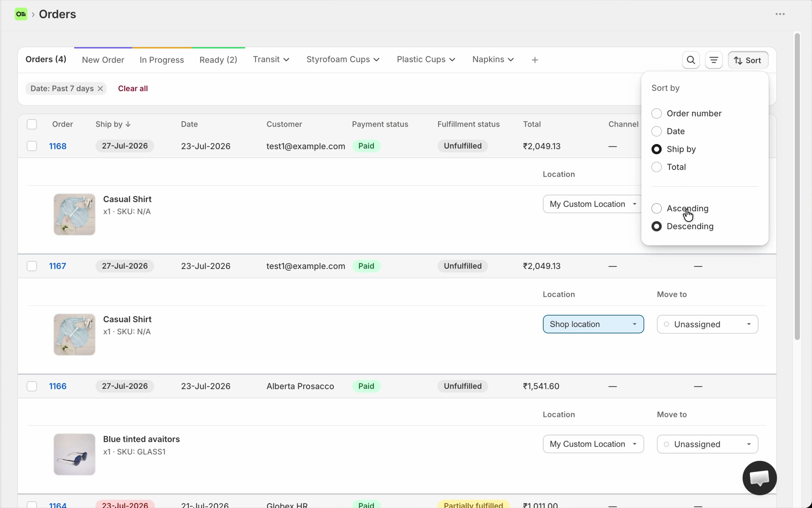Image resolution: width=812 pixels, height=508 pixels.
Task: Click Clear all filters link
Action: [x=133, y=89]
